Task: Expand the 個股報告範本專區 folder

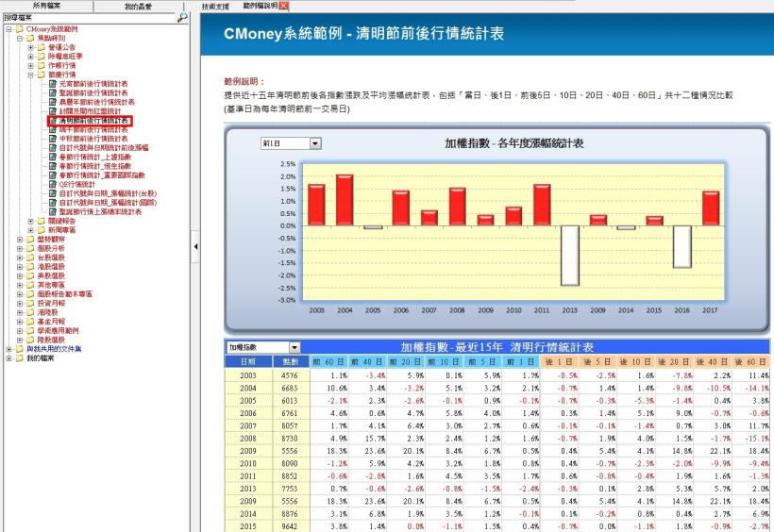Action: (20, 294)
